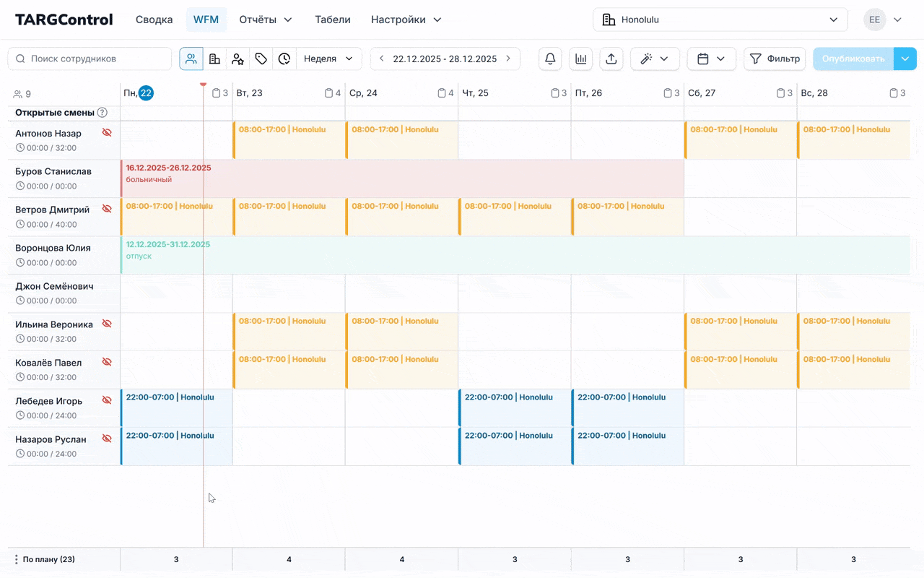
Task: Open notifications with the bell icon
Action: click(x=550, y=59)
